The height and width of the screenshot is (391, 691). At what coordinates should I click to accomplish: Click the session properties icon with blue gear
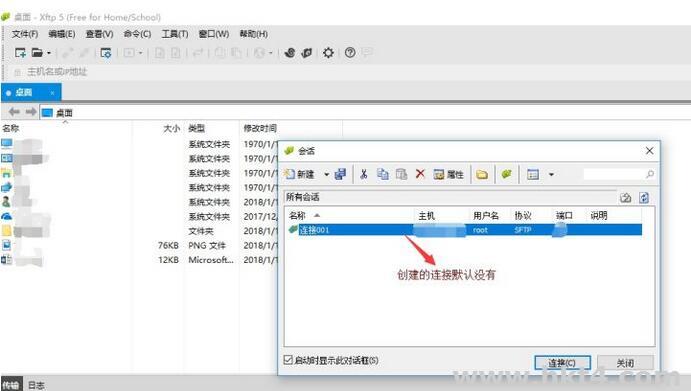(106, 53)
